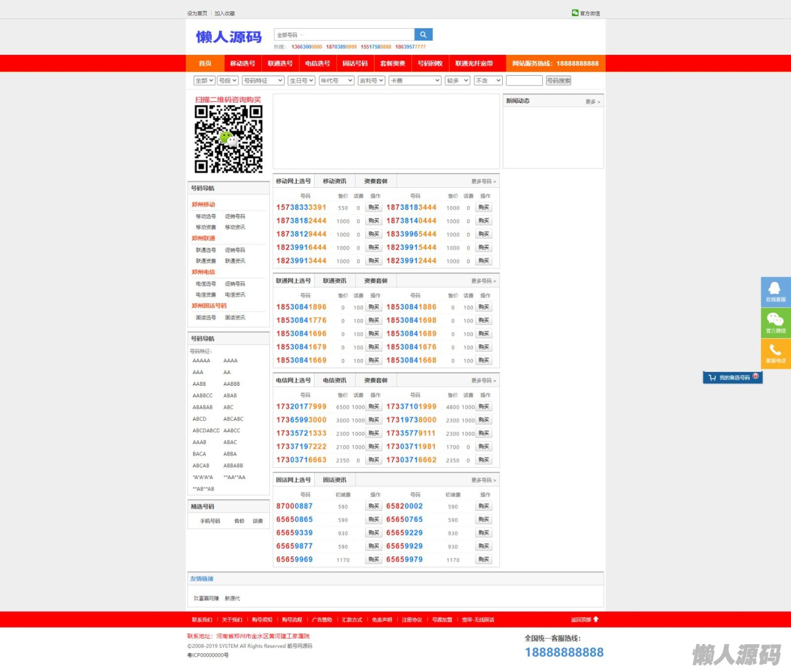Open the 生日号 filter dropdown
The image size is (791, 672).
301,81
